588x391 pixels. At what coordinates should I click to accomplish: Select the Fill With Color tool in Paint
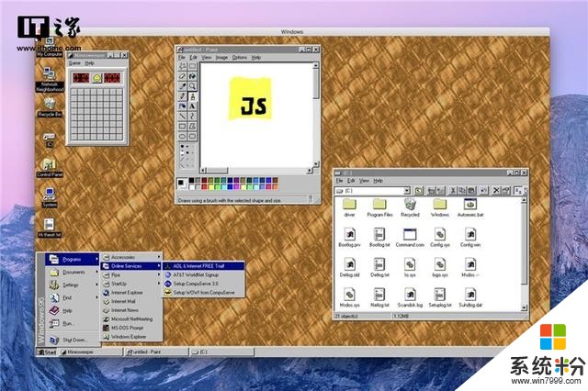pos(192,76)
